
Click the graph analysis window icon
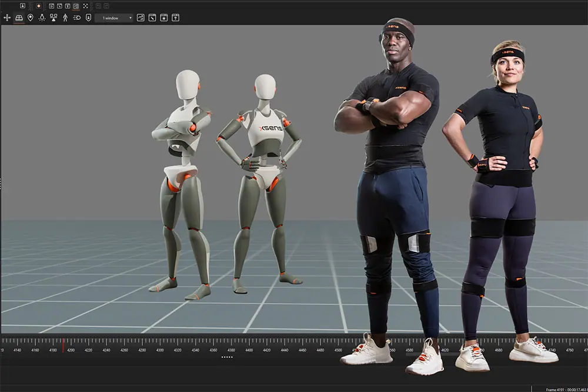pos(140,18)
